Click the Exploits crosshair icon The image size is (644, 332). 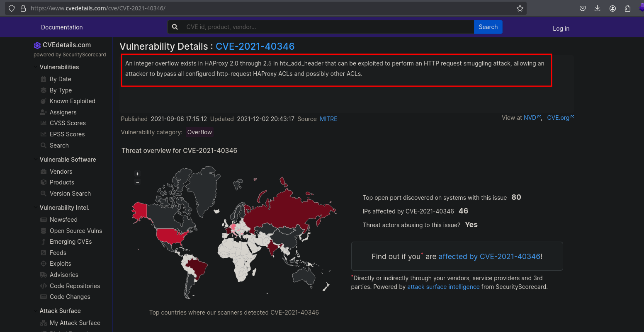coord(44,264)
